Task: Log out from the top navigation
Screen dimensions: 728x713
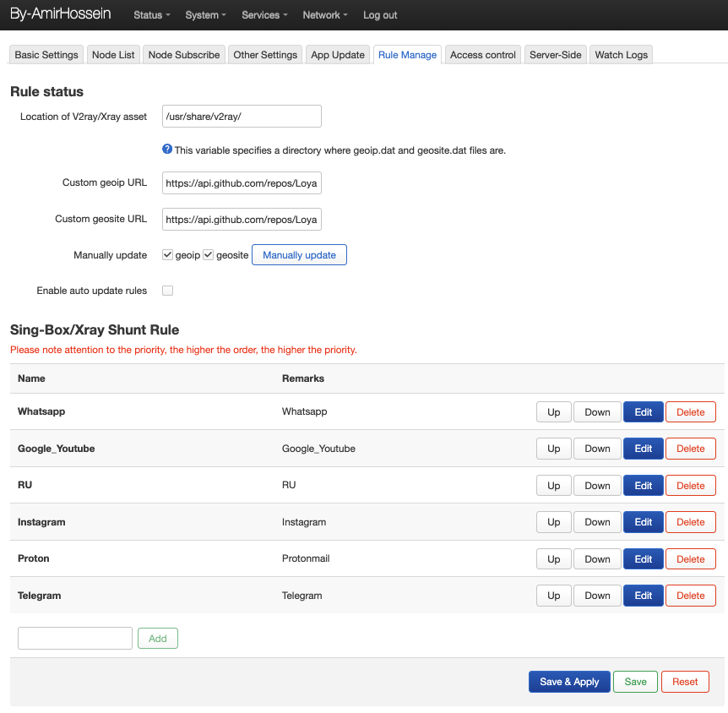Action: [x=380, y=15]
